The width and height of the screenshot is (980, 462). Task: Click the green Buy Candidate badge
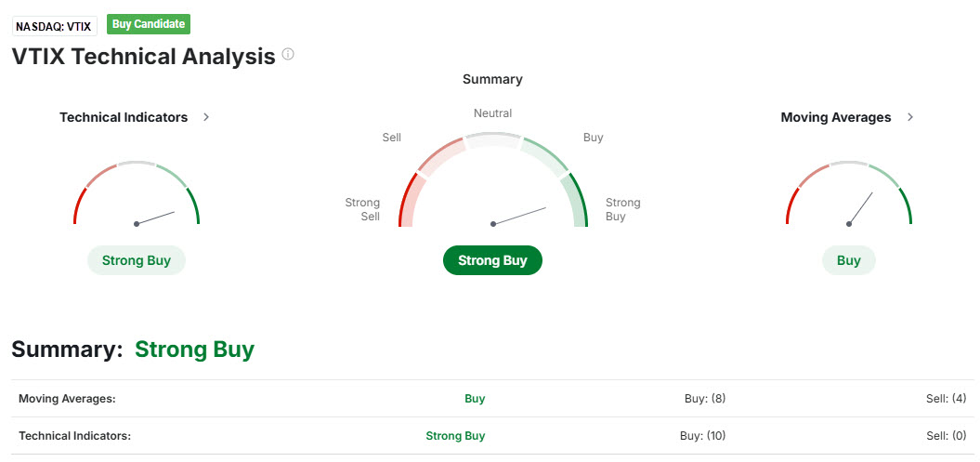[x=149, y=24]
